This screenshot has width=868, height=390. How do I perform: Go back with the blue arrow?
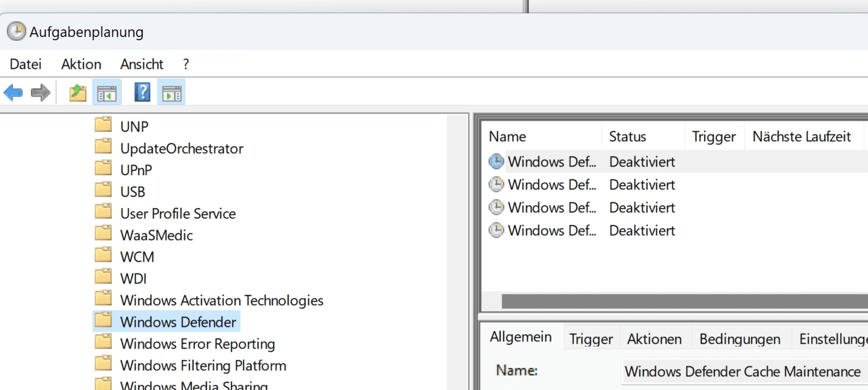pos(13,93)
